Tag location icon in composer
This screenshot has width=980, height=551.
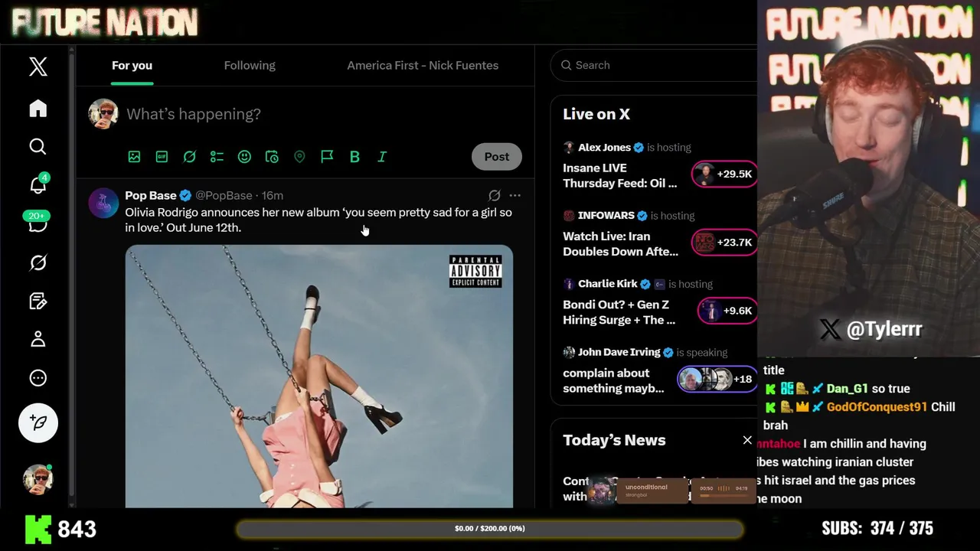(299, 156)
